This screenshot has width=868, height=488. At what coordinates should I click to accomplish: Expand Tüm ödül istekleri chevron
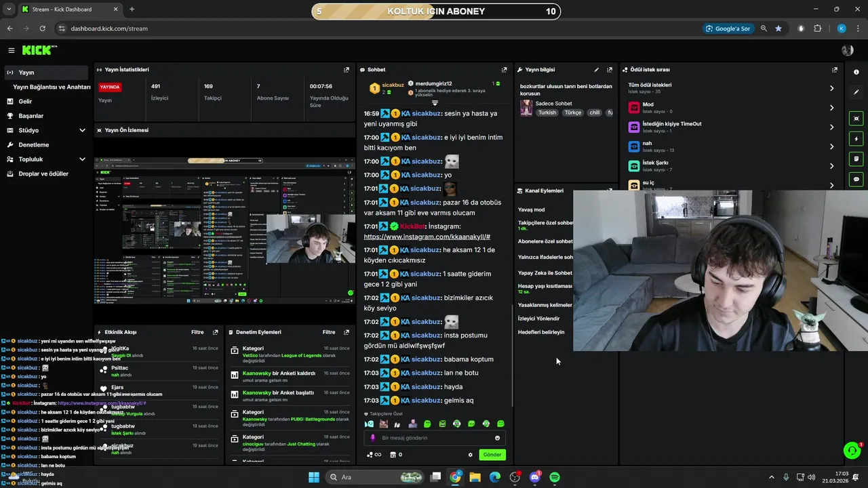click(832, 89)
